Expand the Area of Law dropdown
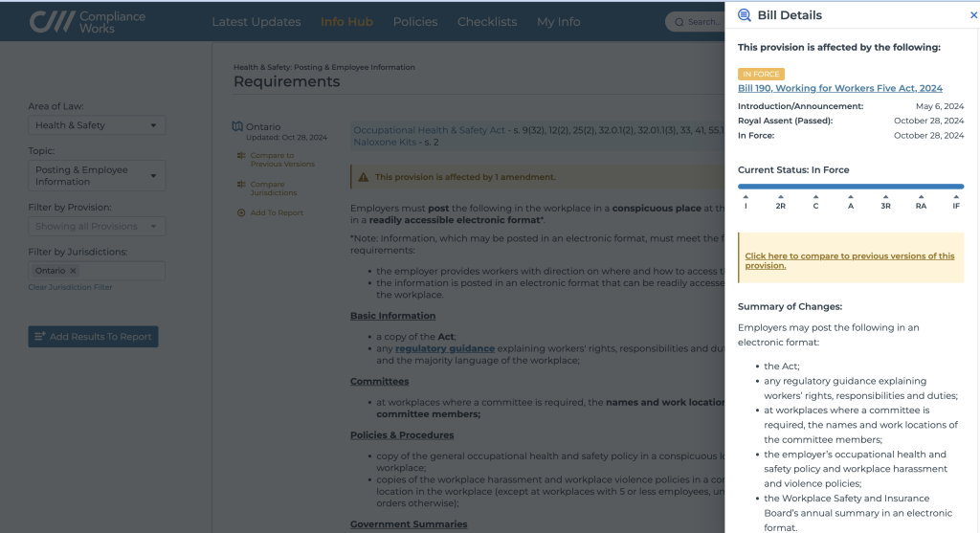Screen dimensions: 980x533 (97, 125)
